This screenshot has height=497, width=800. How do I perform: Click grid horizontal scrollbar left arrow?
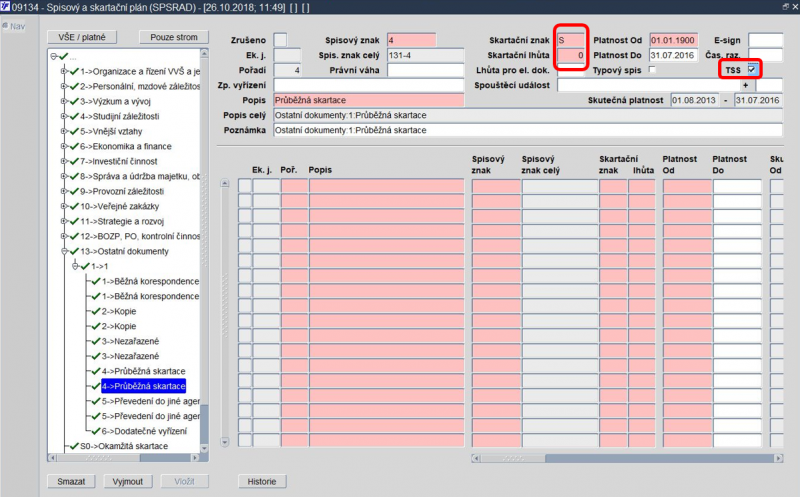click(476, 458)
